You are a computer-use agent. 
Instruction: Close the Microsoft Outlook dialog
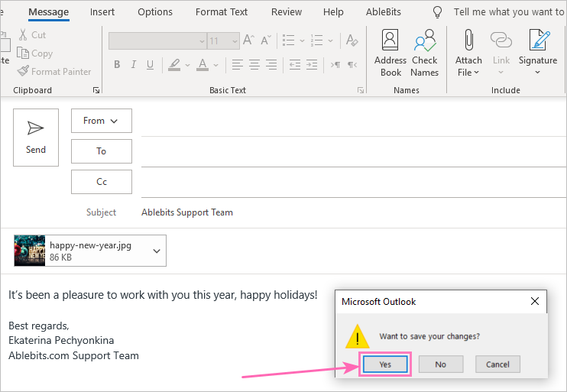pyautogui.click(x=535, y=301)
